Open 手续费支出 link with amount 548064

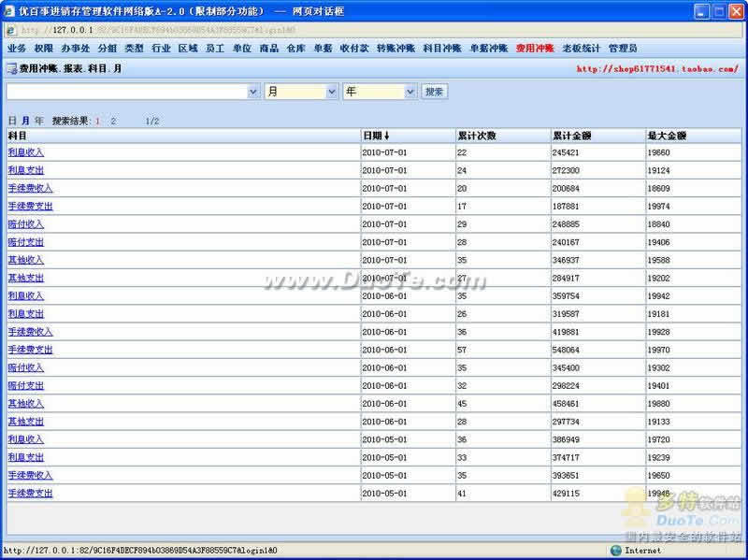[x=30, y=350]
